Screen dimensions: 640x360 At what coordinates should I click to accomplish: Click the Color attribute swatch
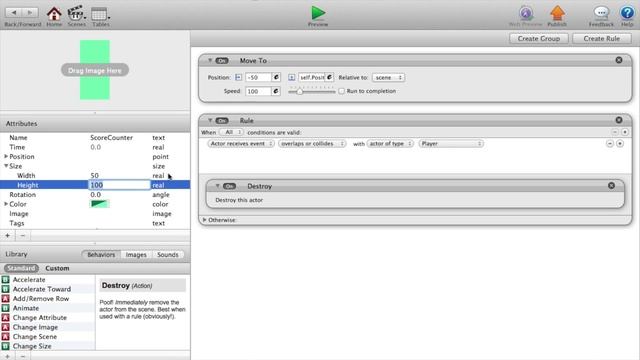pyautogui.click(x=99, y=204)
